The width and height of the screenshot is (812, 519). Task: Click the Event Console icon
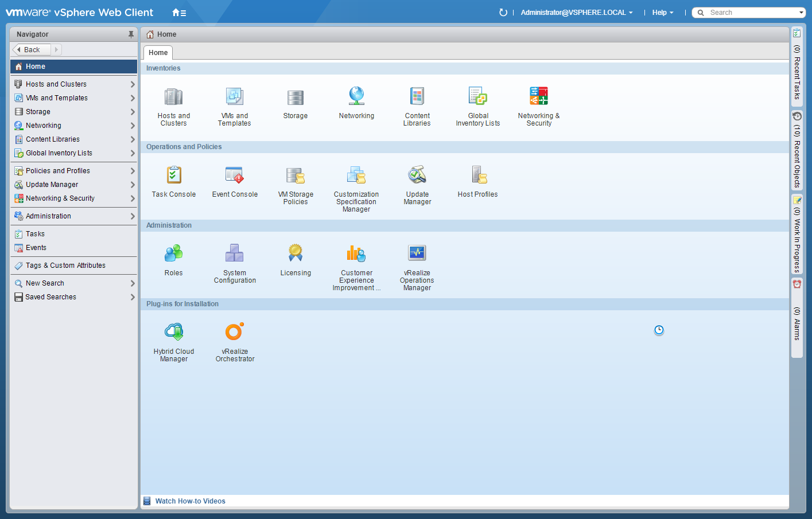tap(235, 175)
